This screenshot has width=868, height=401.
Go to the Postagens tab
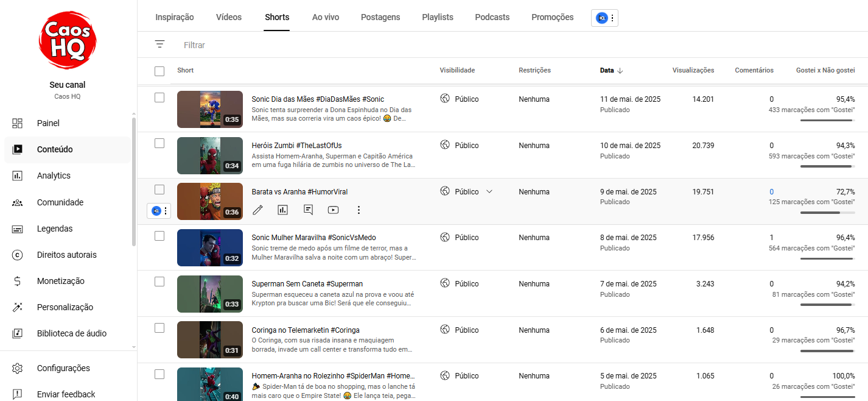380,17
